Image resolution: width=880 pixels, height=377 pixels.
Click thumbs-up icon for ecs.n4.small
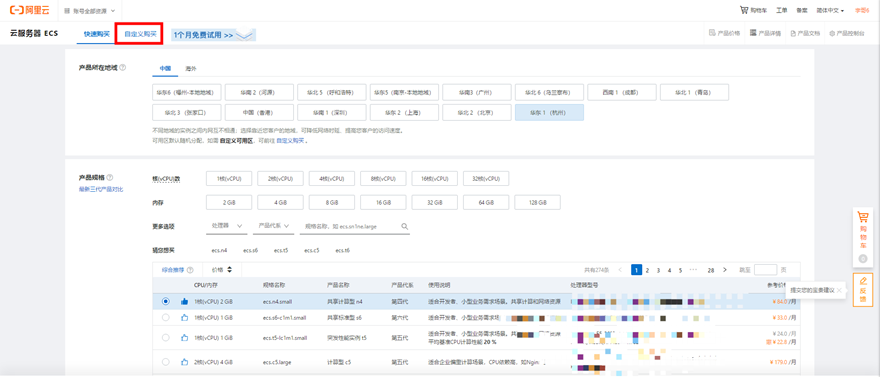coord(184,302)
